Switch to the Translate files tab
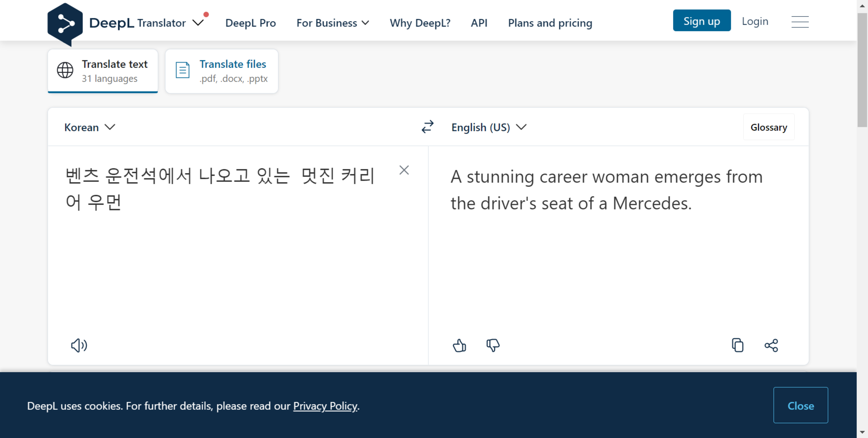The image size is (868, 438). (222, 71)
